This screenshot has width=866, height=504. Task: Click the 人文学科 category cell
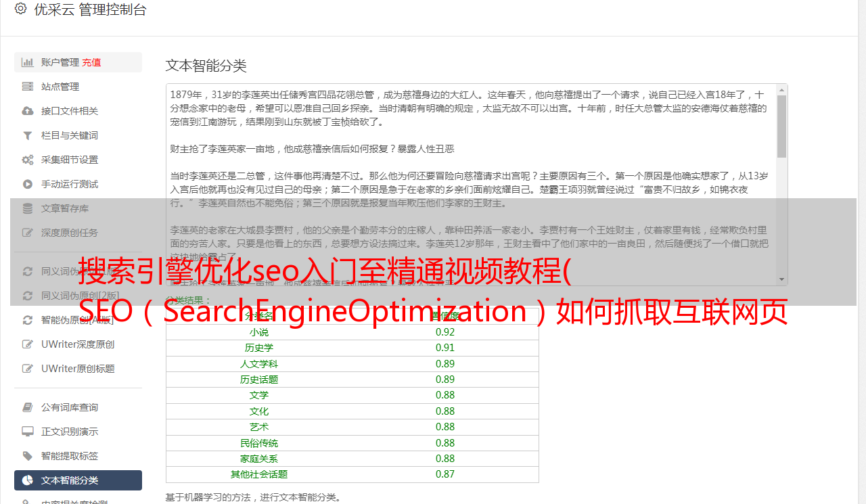[x=259, y=364]
